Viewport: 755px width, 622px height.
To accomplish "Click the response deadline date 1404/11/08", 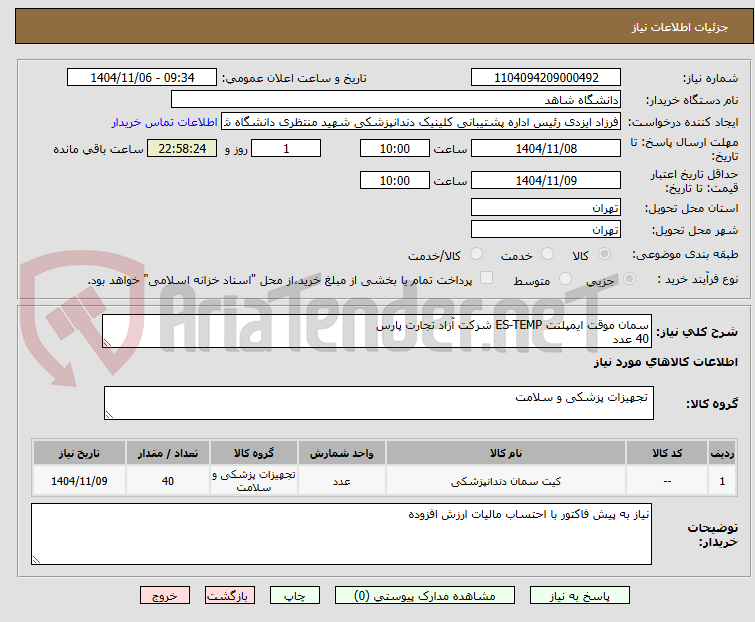I will pos(546,148).
